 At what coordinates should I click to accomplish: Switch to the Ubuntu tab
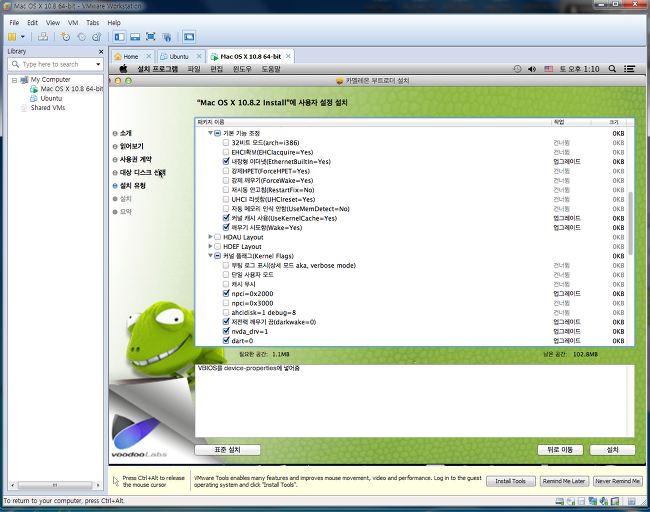click(x=179, y=56)
